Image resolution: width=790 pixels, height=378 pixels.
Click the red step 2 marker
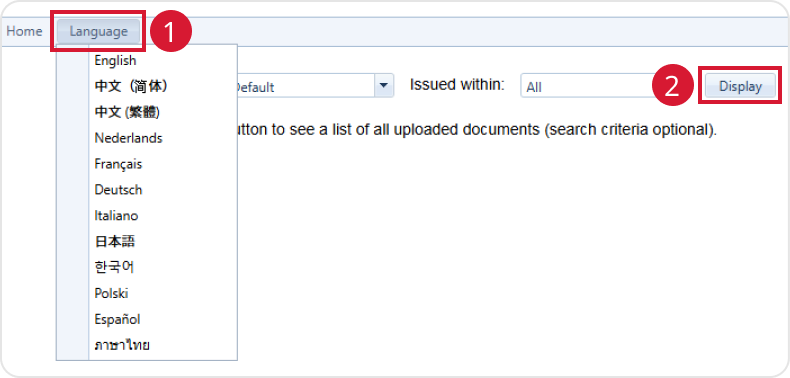click(673, 86)
